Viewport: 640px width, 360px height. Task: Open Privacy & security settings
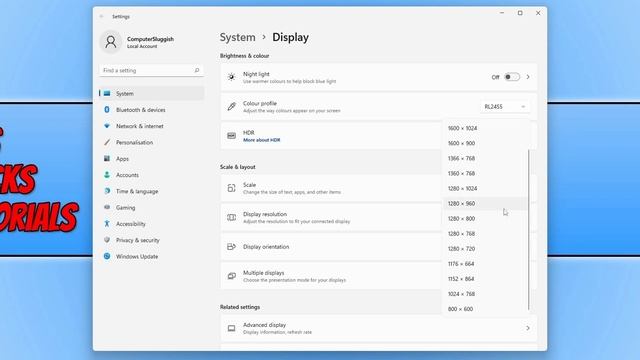151,240
